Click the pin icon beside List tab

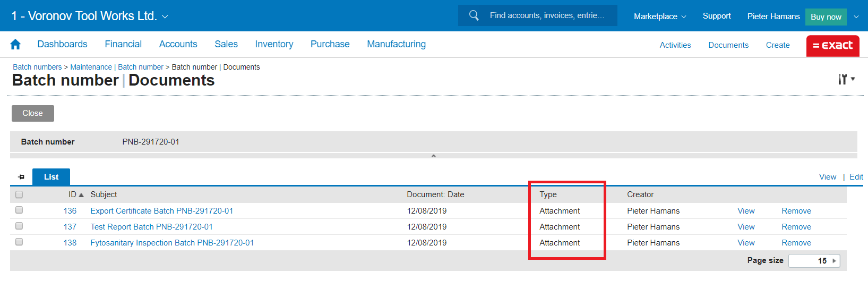[x=21, y=177]
